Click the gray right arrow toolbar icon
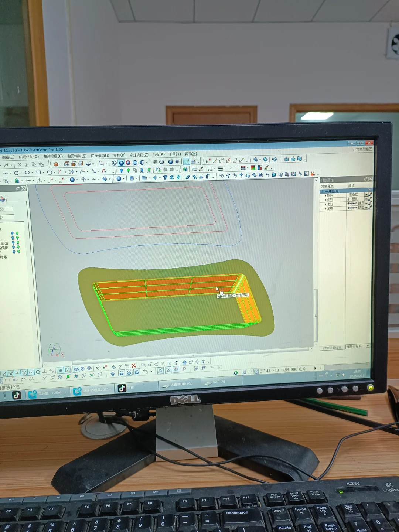 tap(172, 170)
